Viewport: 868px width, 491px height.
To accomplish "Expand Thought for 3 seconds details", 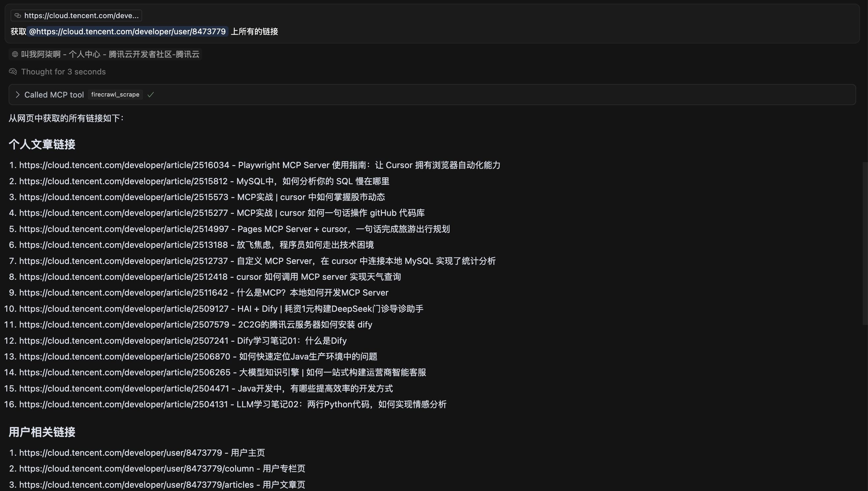I will [63, 72].
